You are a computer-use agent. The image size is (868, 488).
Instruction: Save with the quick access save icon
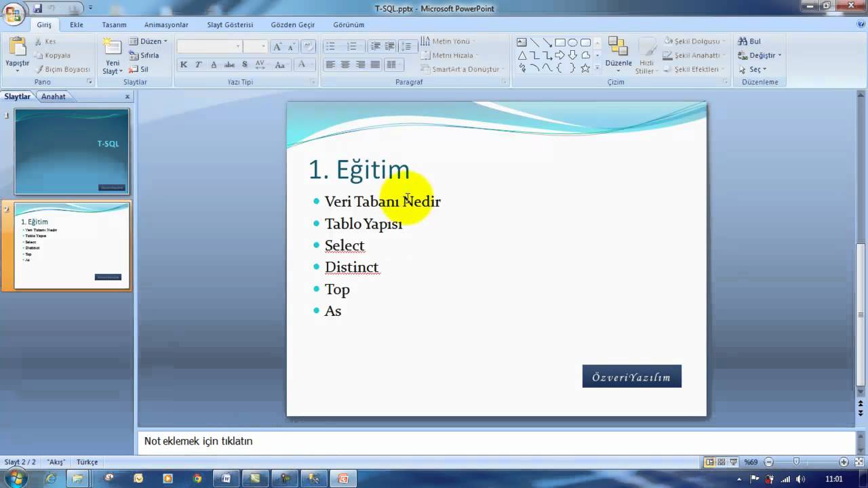pos(37,8)
